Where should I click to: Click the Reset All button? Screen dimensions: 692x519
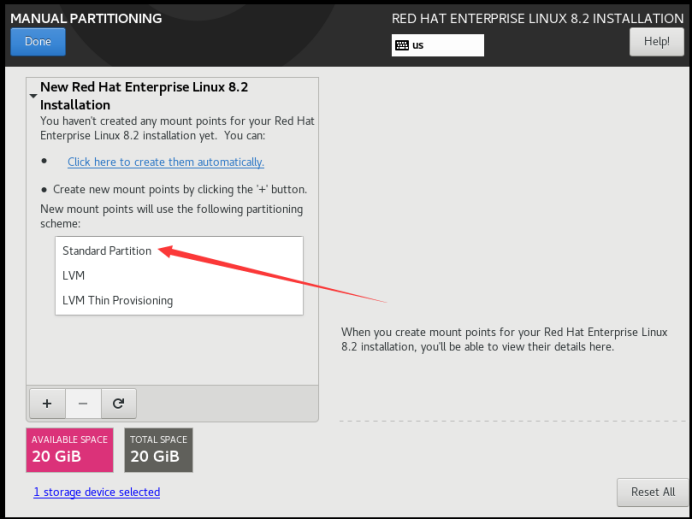pos(652,492)
